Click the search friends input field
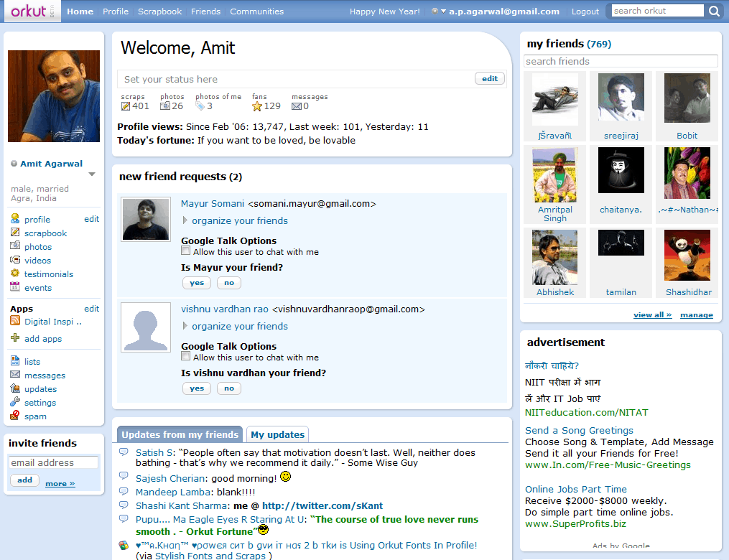This screenshot has width=729, height=560. tap(621, 62)
